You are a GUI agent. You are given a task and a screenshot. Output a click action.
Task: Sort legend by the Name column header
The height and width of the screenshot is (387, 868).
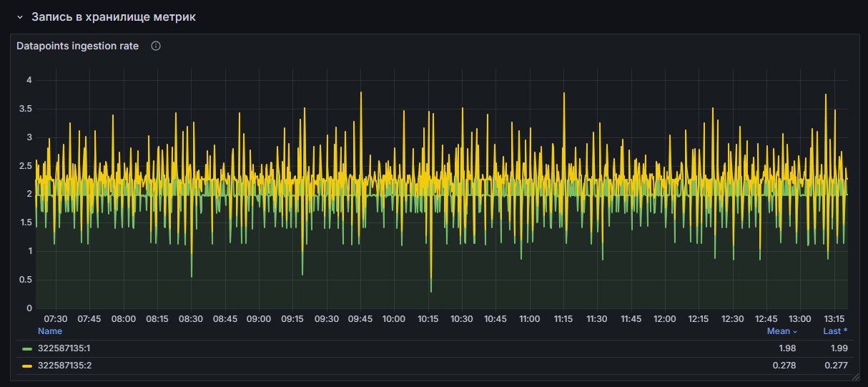50,331
